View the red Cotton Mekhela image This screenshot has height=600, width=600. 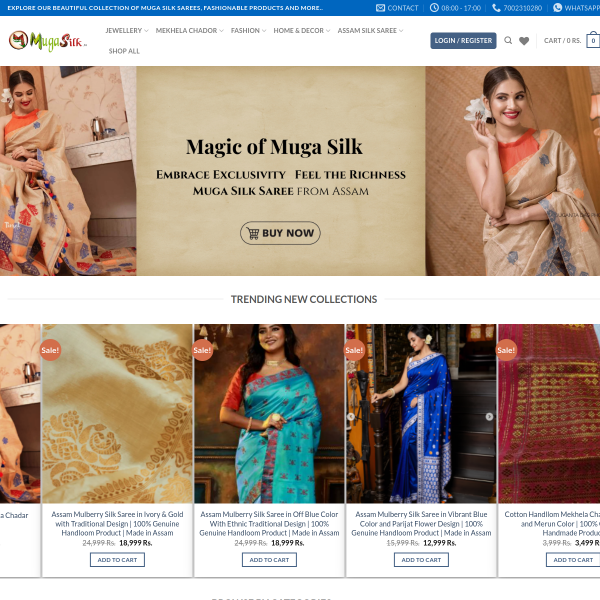tap(549, 414)
